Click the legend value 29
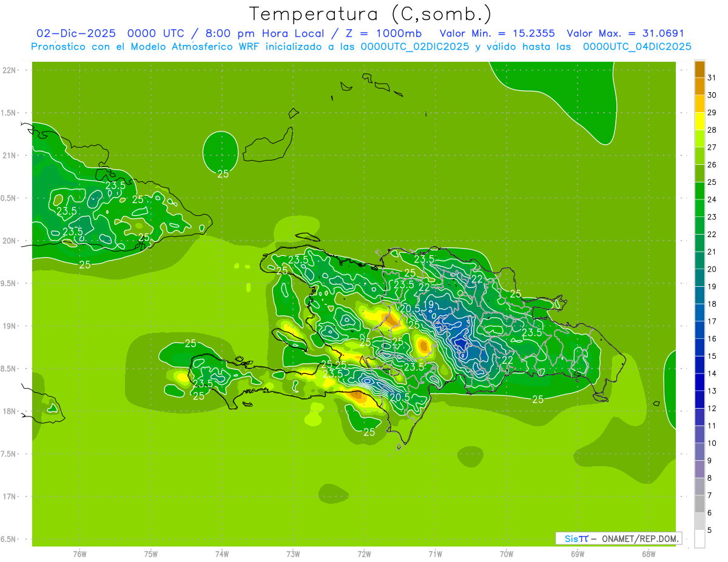 point(712,113)
